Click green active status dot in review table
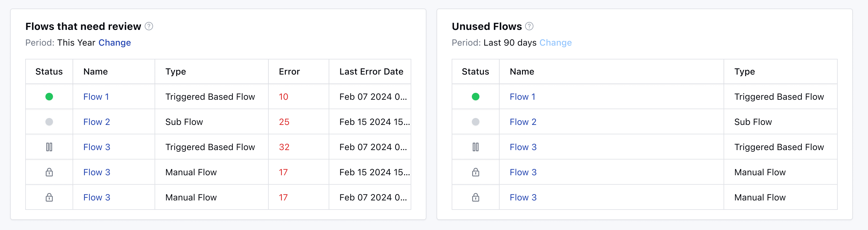 (x=49, y=97)
